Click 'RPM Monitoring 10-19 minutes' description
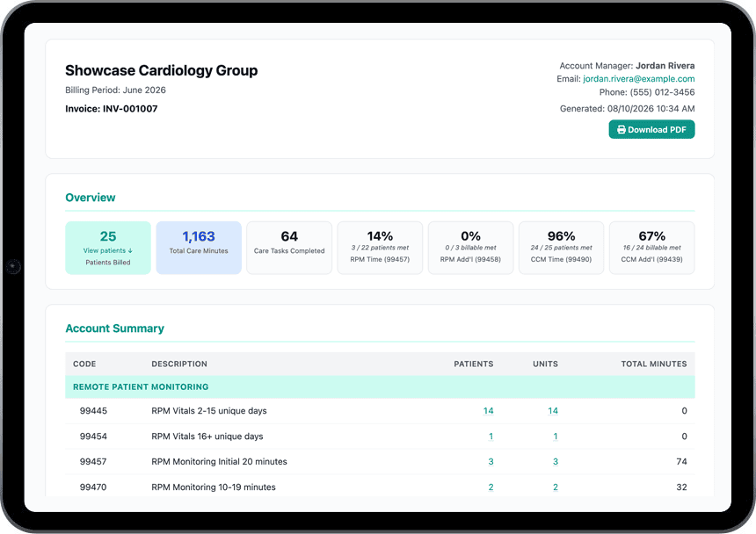 [214, 487]
